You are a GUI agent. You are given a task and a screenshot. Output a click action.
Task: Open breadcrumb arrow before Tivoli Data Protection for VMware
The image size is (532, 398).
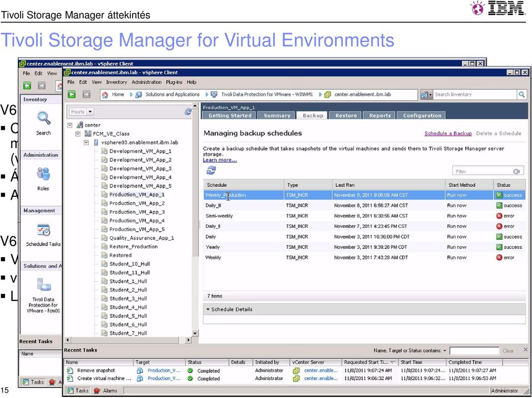click(207, 95)
